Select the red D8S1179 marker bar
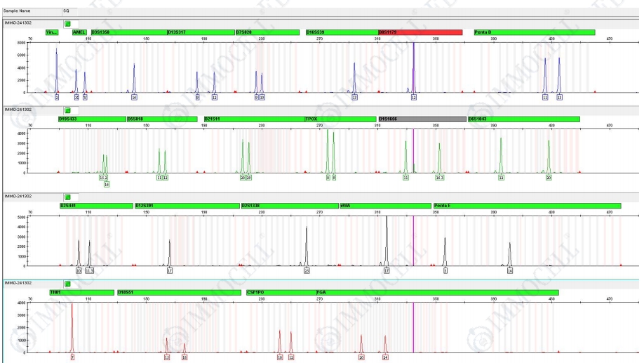Screen dimensions: 644x363 420,32
